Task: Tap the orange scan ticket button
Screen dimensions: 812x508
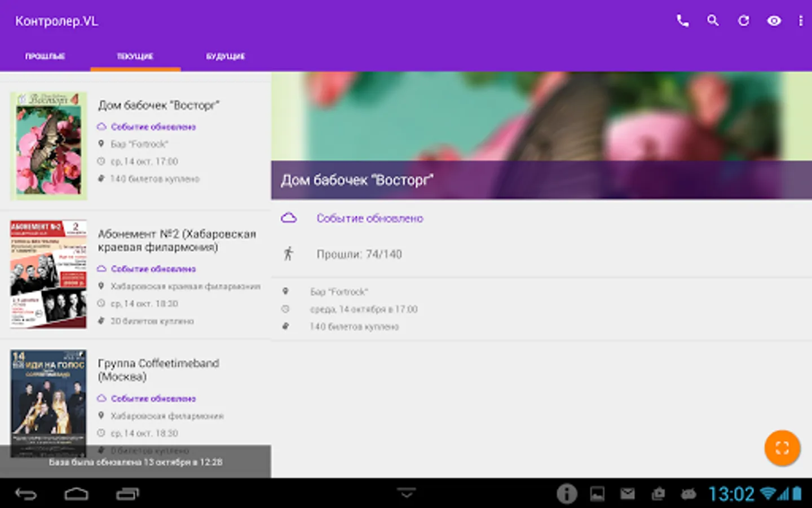Action: click(782, 448)
